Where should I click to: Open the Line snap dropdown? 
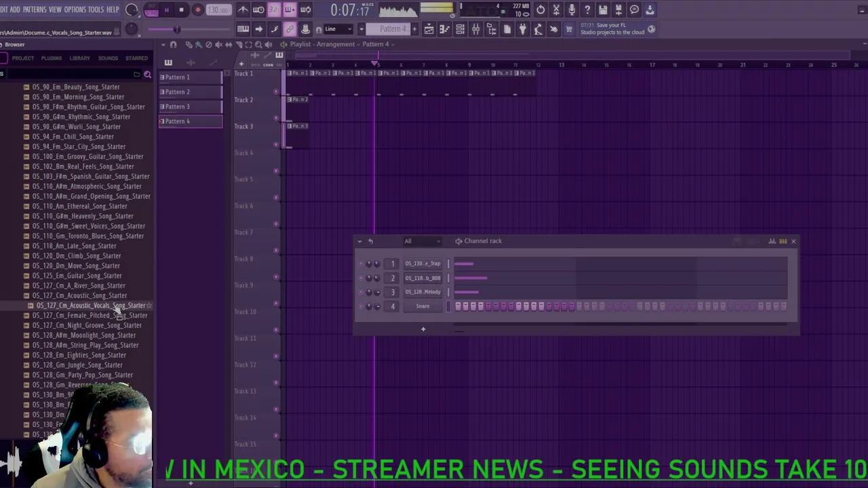(340, 29)
